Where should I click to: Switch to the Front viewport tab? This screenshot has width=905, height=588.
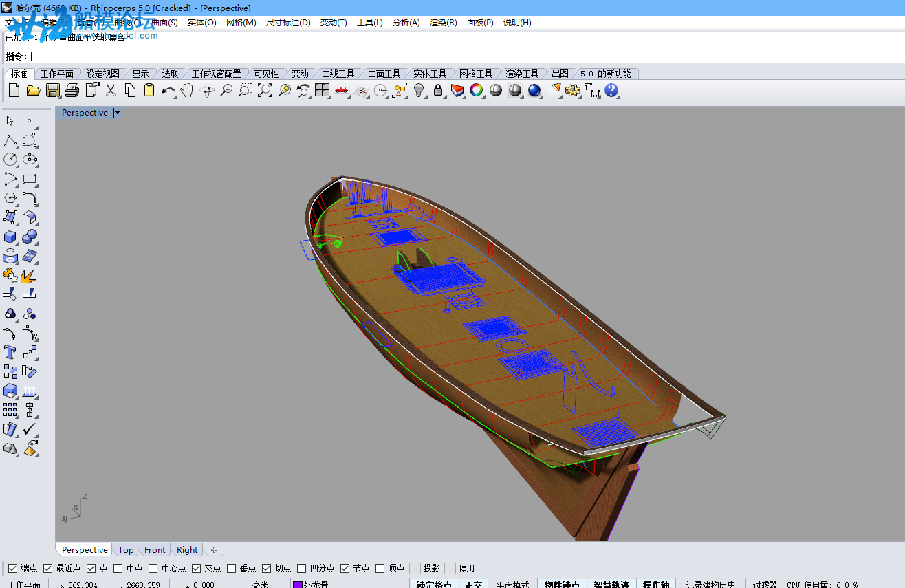tap(155, 550)
